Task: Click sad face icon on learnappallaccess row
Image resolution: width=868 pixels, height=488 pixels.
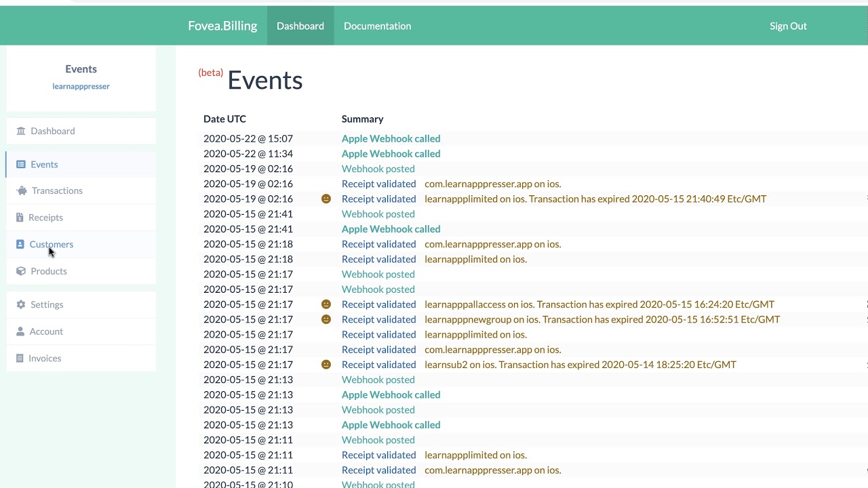Action: 326,304
